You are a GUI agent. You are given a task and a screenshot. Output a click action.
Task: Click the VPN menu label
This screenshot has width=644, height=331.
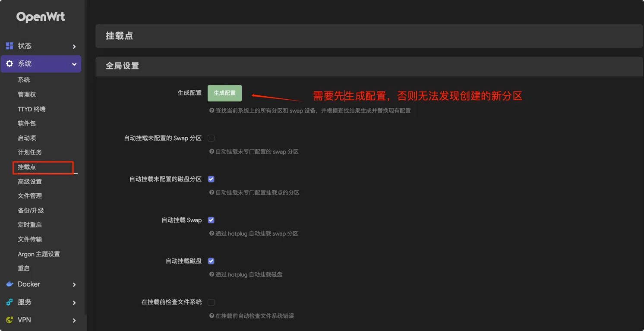pos(24,320)
